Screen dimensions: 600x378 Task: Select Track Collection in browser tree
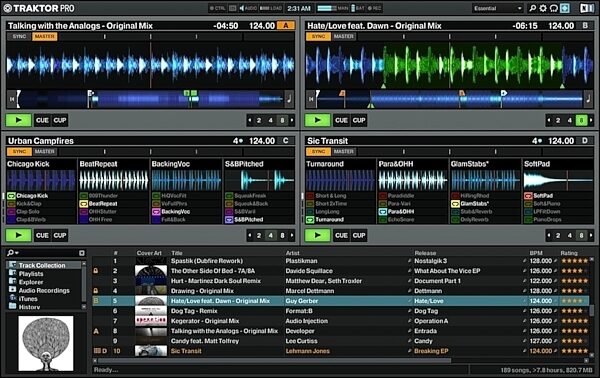click(42, 265)
